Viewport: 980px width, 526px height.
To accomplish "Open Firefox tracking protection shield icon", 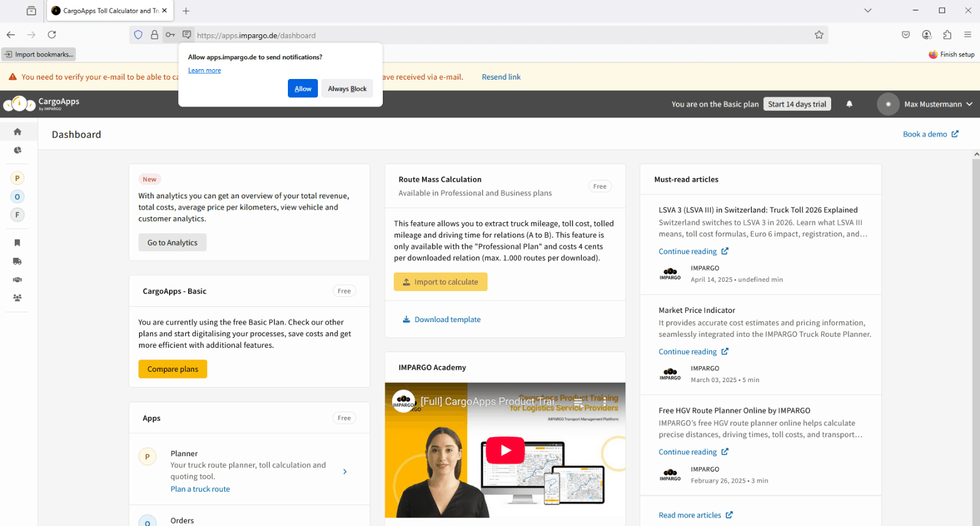I will pos(138,35).
